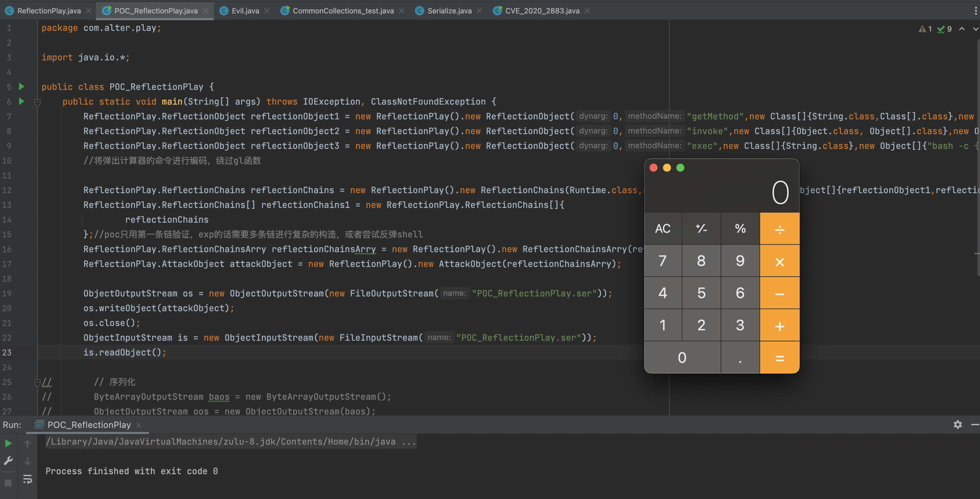The width and height of the screenshot is (980, 499).
Task: Click digit 9 on Calculator
Action: (x=740, y=261)
